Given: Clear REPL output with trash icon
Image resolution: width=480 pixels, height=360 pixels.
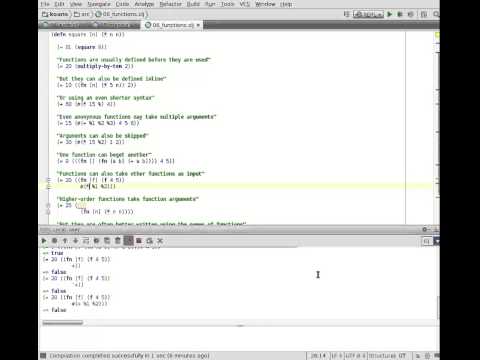Looking at the screenshot, I should 118,241.
